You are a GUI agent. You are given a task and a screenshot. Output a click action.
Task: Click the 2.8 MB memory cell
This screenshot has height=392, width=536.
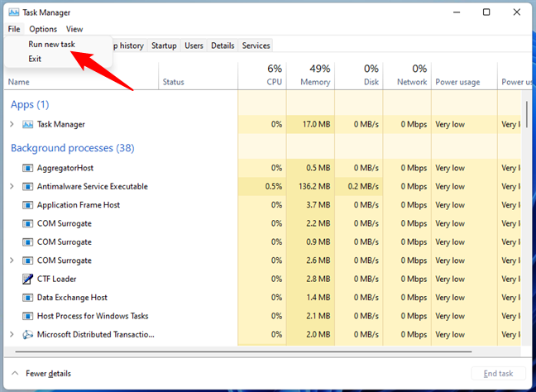pos(310,279)
